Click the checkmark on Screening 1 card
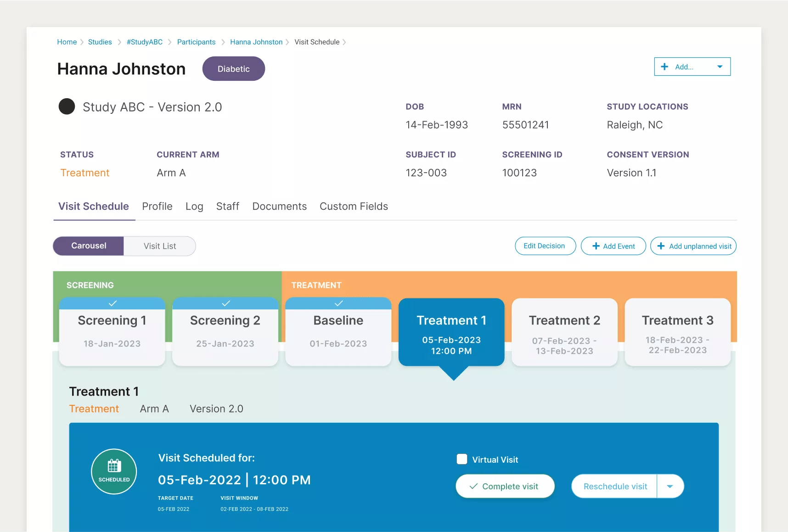This screenshot has width=788, height=532. (113, 303)
